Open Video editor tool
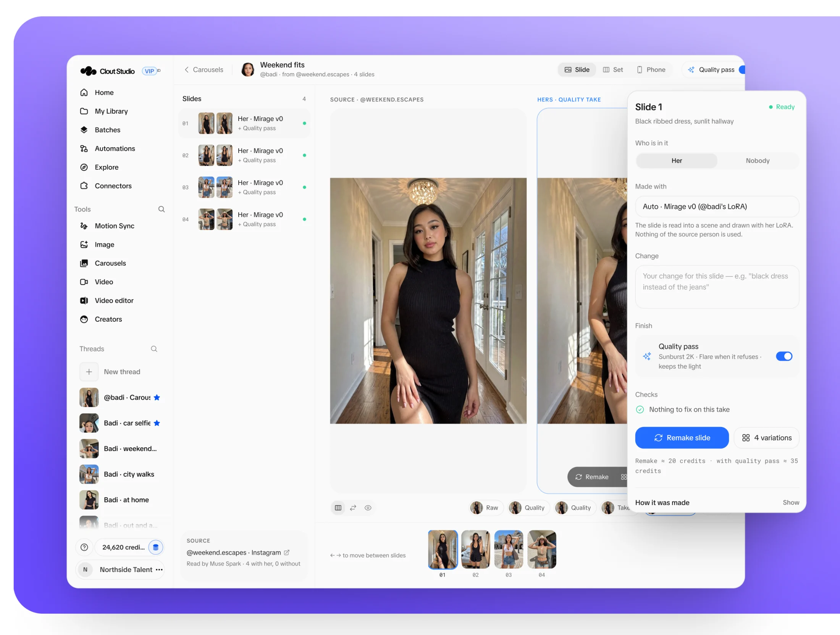 [114, 301]
